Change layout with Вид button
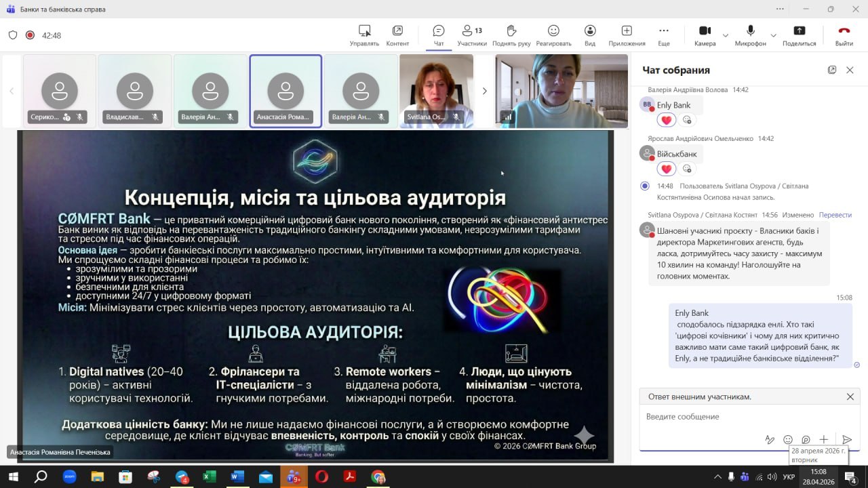The image size is (868, 488). 590,35
